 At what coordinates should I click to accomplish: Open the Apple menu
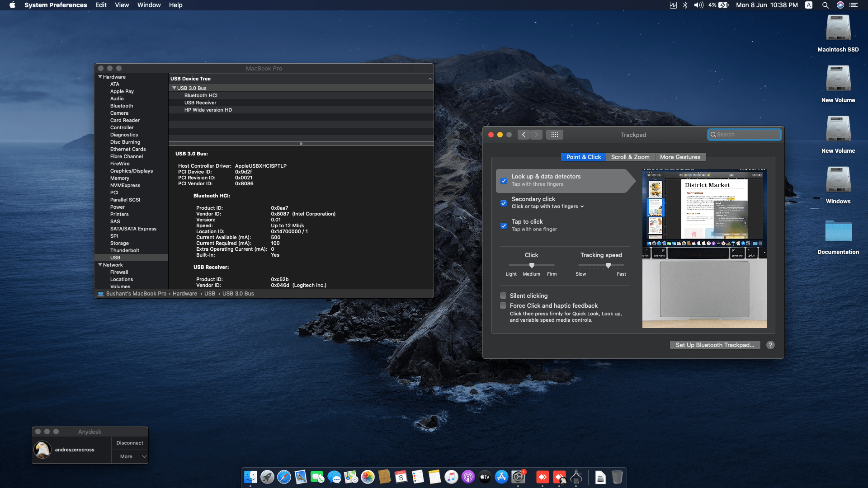[12, 5]
